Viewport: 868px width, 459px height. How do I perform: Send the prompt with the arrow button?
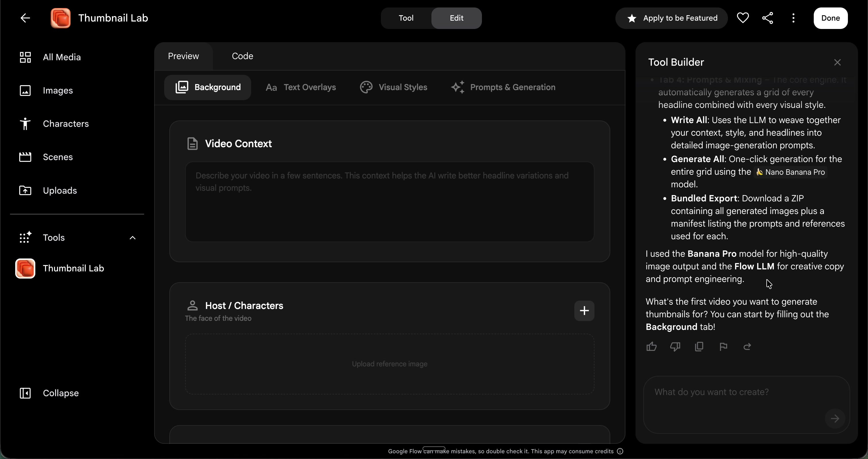point(835,419)
